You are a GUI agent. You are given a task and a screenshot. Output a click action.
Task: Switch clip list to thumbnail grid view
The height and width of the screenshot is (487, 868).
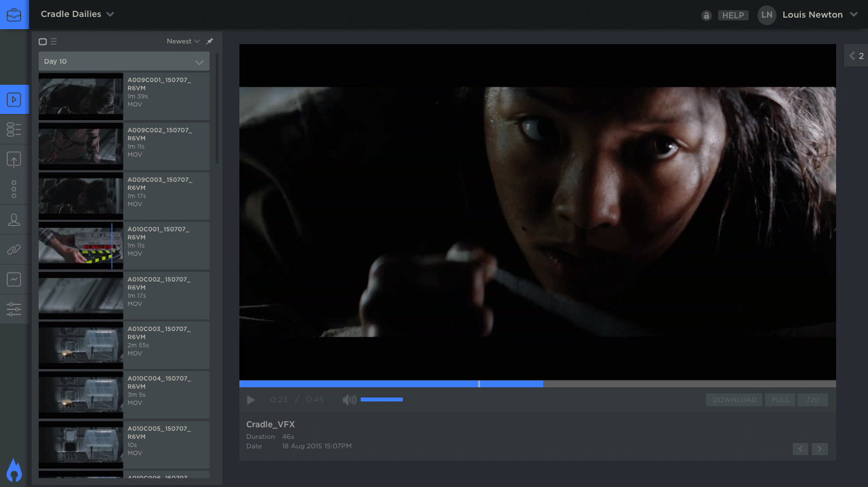43,41
